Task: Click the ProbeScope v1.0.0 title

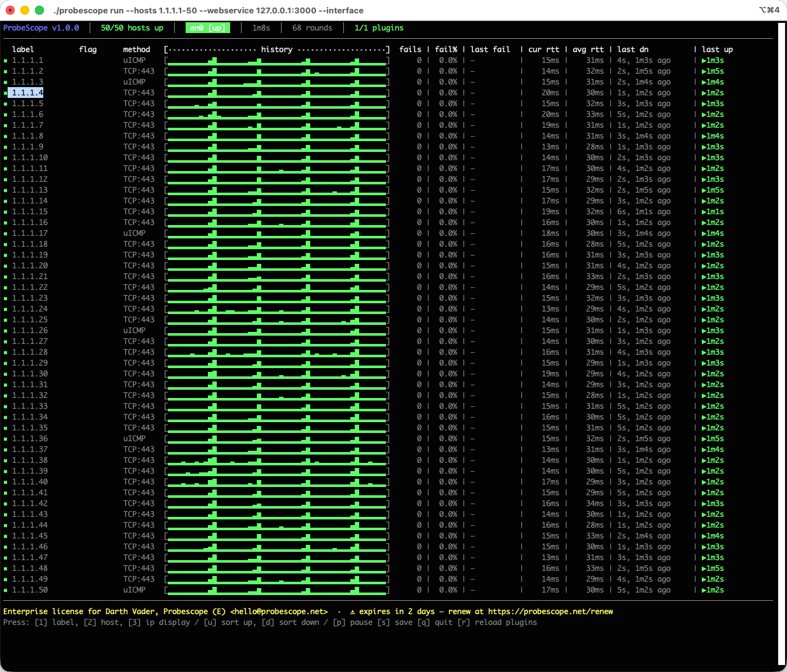Action: click(x=41, y=28)
